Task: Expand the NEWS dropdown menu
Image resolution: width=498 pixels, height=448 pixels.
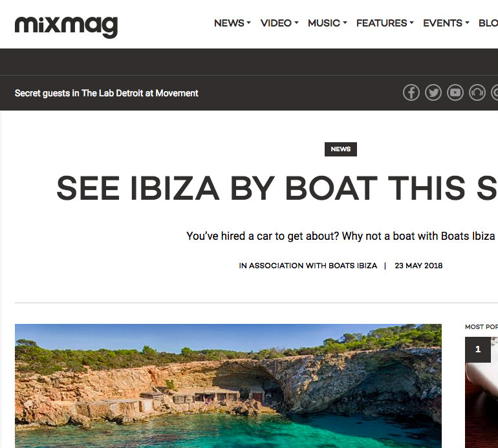Action: (x=232, y=23)
